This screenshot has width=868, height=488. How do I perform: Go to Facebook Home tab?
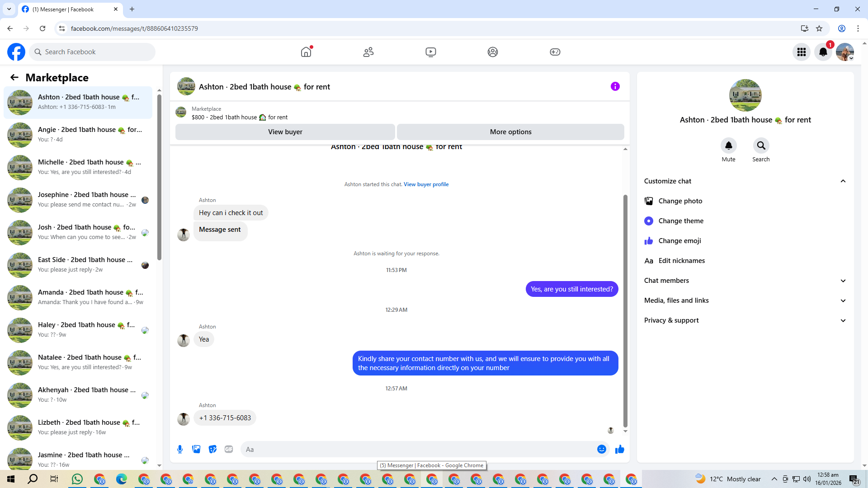(306, 52)
